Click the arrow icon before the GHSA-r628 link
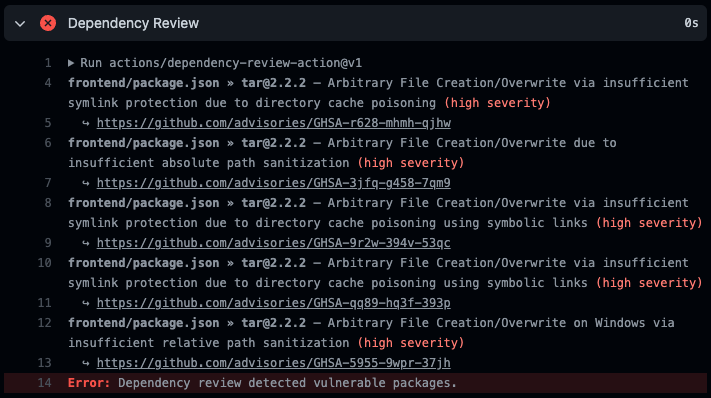The image size is (711, 398). click(86, 123)
